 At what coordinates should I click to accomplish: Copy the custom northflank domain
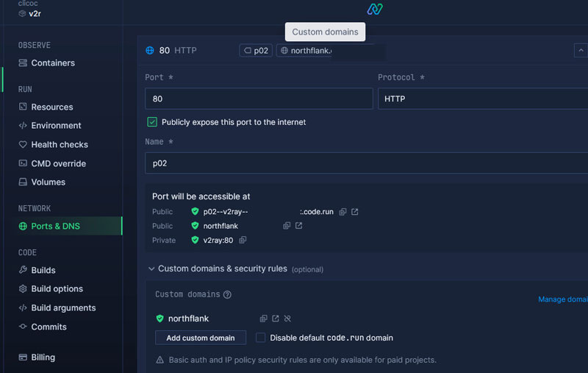point(263,319)
